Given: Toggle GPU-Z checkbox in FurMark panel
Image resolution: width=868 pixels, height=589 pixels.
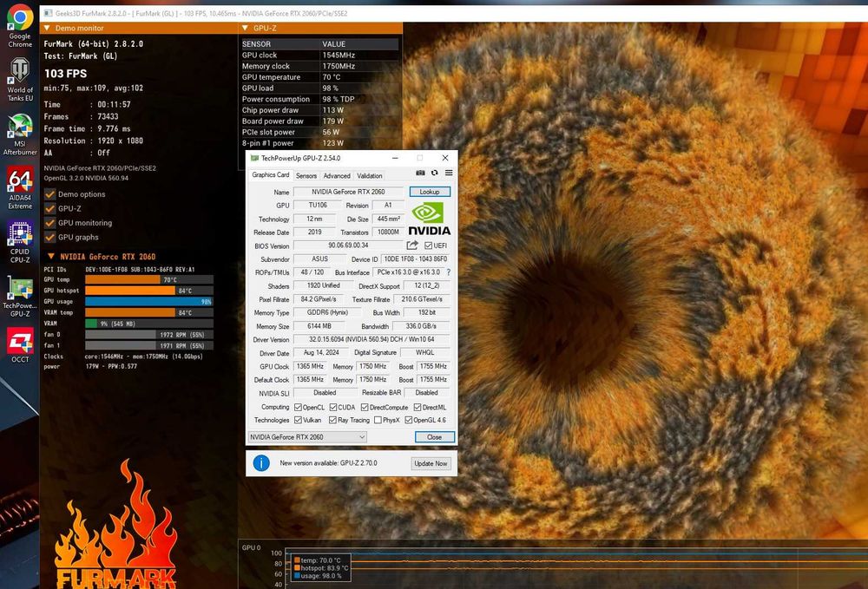Looking at the screenshot, I should point(49,208).
